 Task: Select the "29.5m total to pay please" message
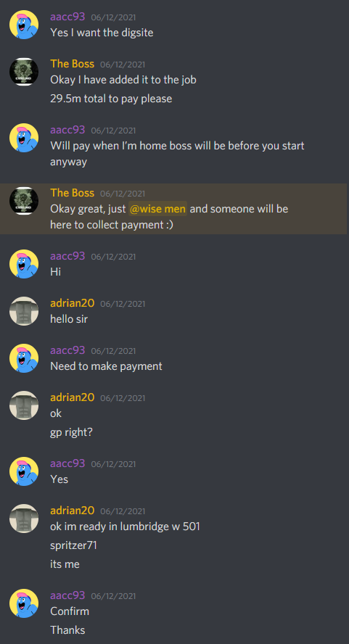click(x=111, y=99)
